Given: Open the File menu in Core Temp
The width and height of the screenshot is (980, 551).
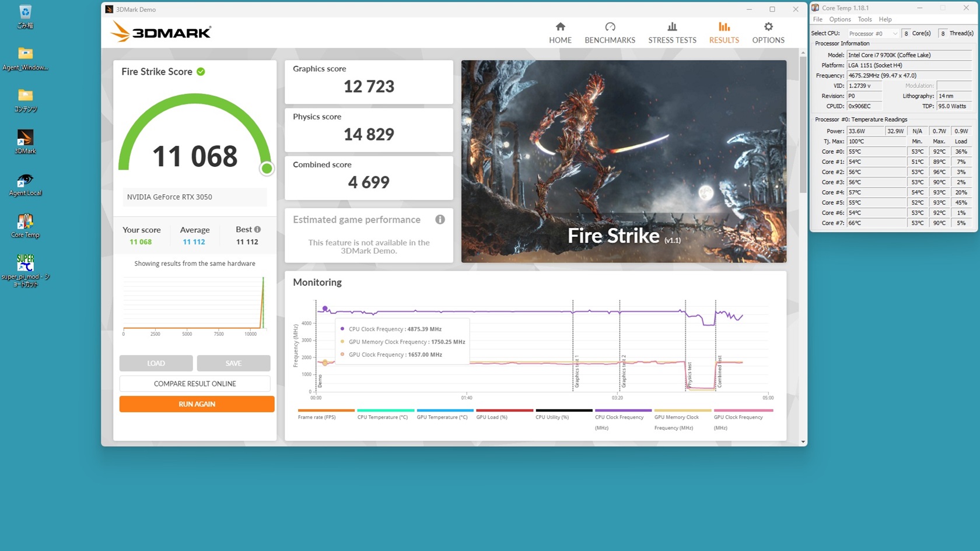Looking at the screenshot, I should (x=818, y=19).
